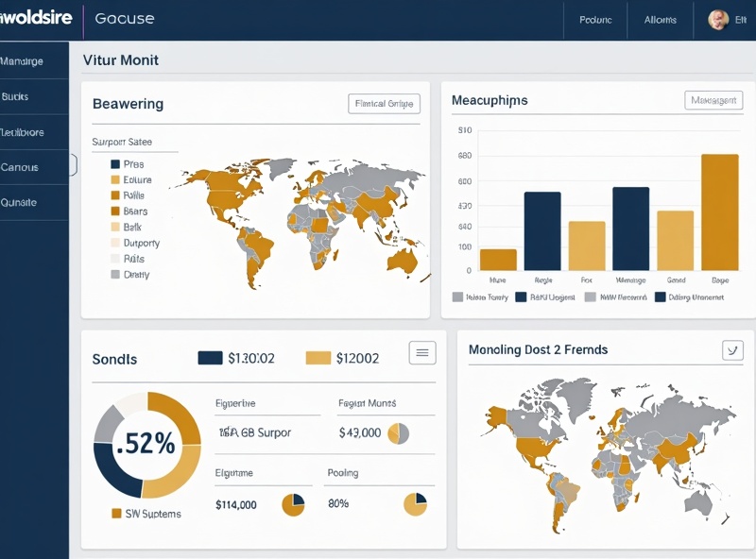The height and width of the screenshot is (559, 756).
Task: Click the user profile avatar photo
Action: click(718, 20)
